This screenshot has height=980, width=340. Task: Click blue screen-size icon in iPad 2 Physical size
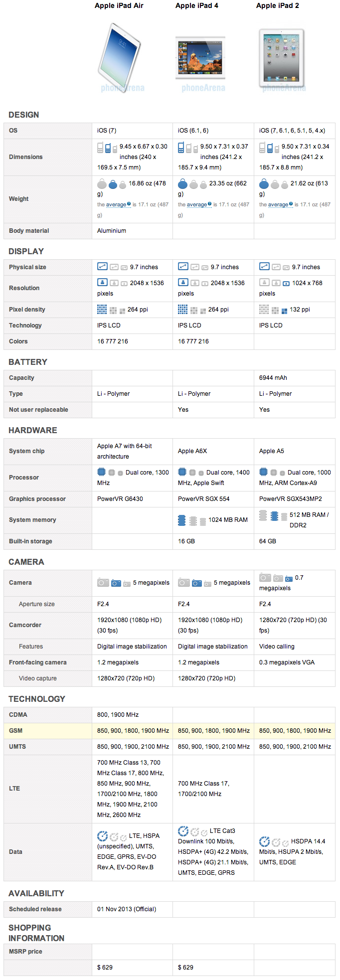[x=264, y=267]
